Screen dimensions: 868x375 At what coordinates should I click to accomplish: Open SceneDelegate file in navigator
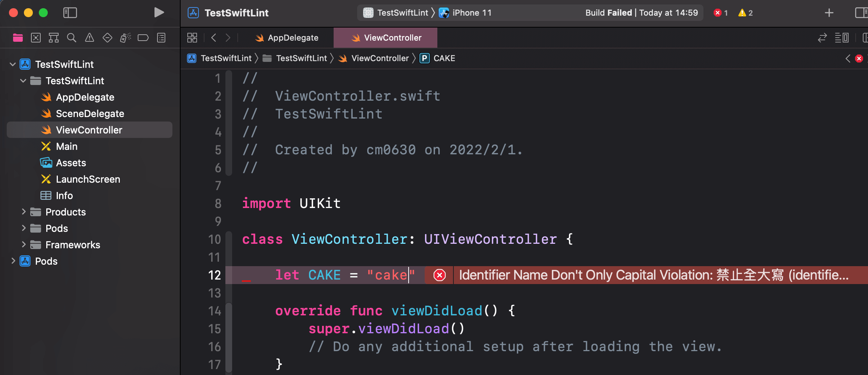point(90,113)
